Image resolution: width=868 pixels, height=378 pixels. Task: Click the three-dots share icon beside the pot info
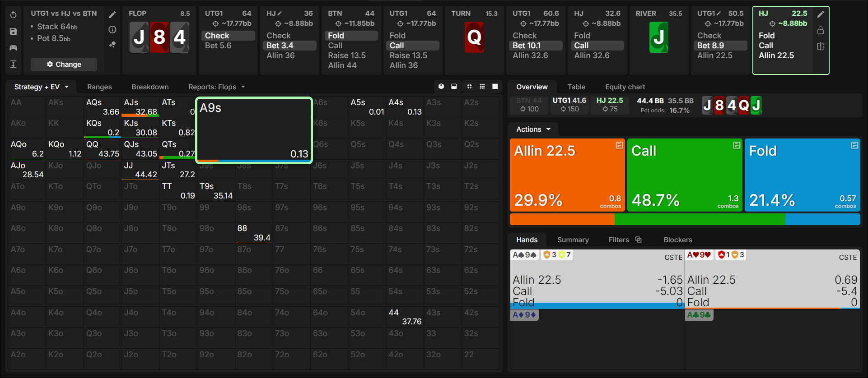click(x=112, y=44)
